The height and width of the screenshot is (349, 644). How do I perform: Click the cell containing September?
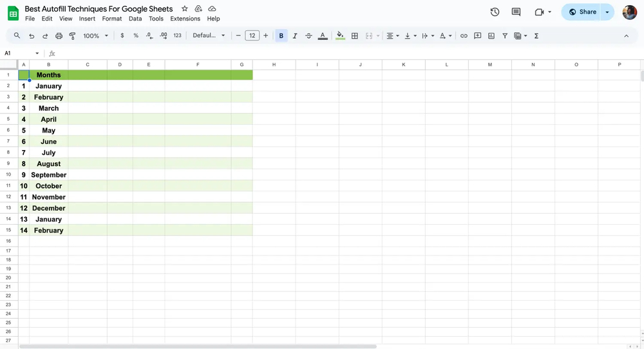tap(48, 175)
